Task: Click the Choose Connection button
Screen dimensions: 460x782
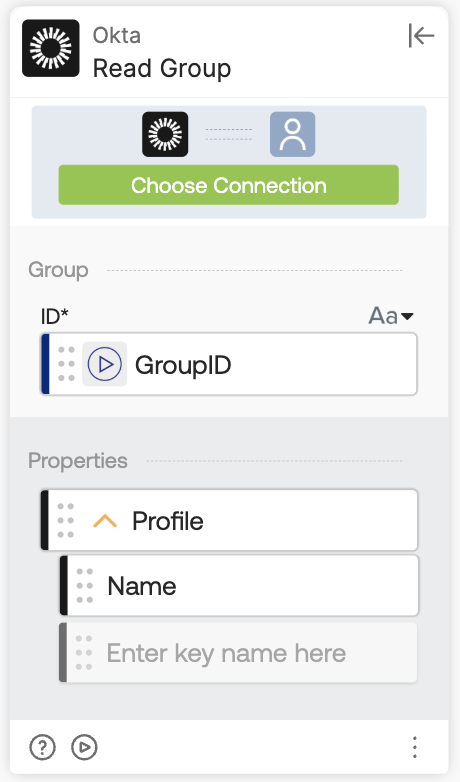Action: 229,185
